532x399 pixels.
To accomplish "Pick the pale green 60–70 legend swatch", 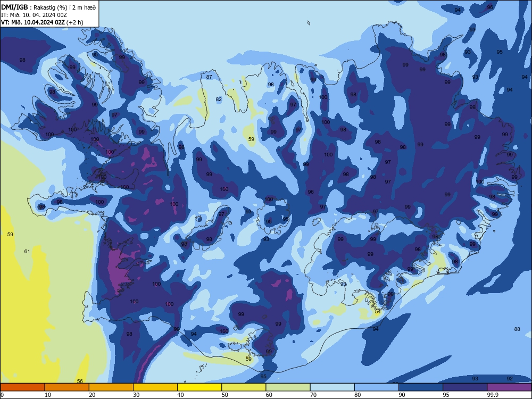I will (x=288, y=387).
